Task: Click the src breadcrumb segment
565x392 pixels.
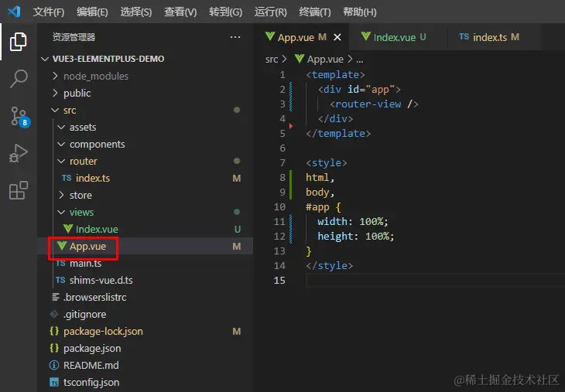Action: click(x=272, y=59)
